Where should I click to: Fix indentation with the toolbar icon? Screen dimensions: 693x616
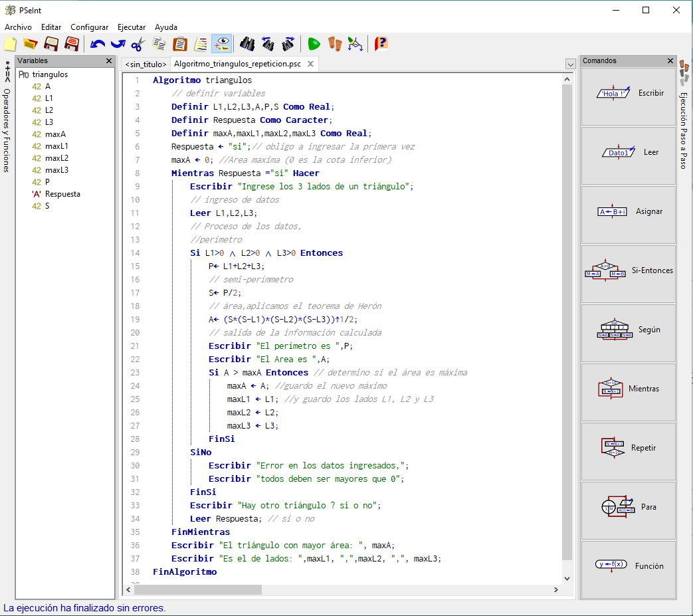(201, 44)
